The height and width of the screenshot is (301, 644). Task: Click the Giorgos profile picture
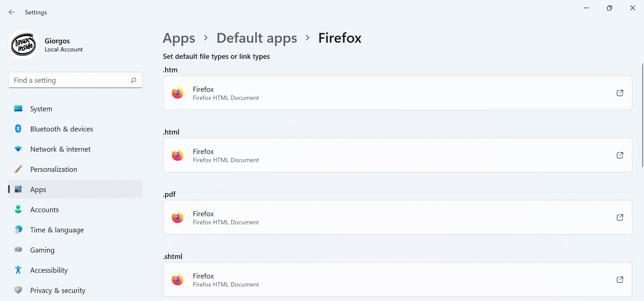tap(24, 45)
